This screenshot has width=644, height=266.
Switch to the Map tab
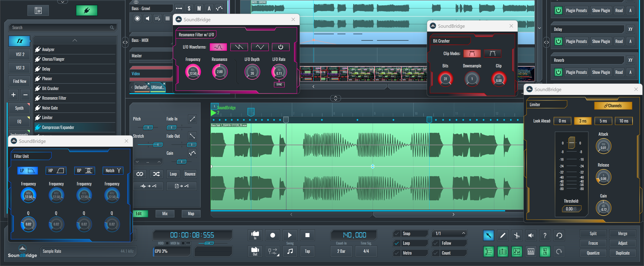click(191, 213)
